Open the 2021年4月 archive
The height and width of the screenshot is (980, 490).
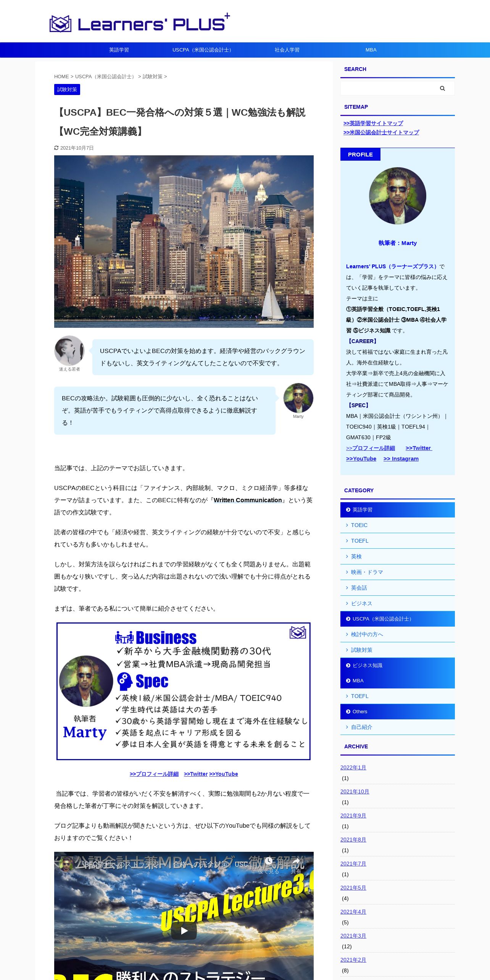[353, 912]
